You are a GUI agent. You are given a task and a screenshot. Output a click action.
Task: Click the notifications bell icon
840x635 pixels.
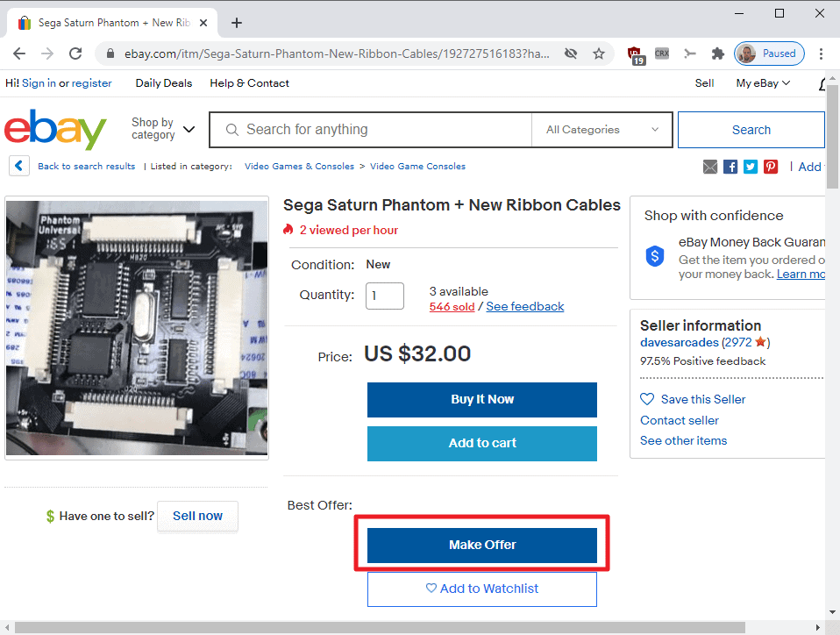pos(822,83)
